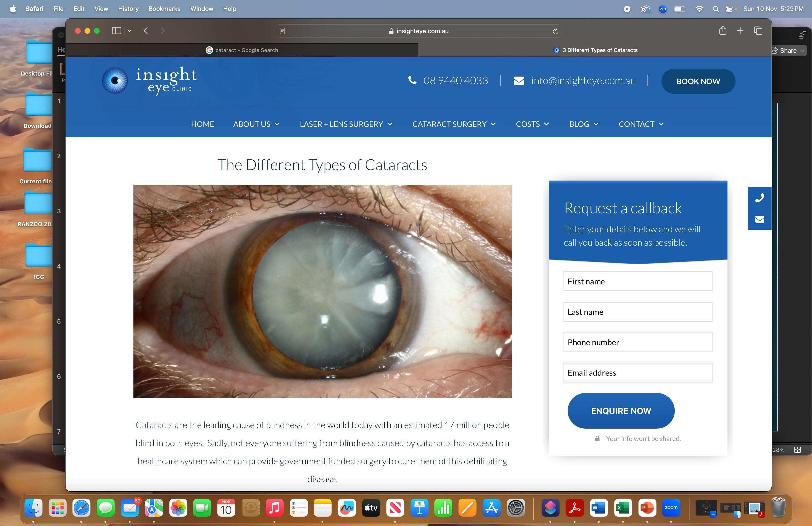The width and height of the screenshot is (812, 526).
Task: Click the BOOK NOW button
Action: point(698,81)
